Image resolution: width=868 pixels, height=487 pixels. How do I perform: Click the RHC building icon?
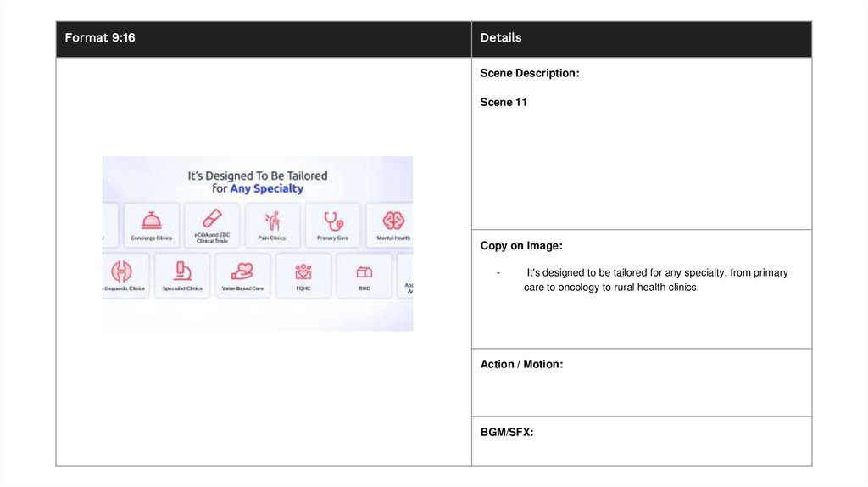(364, 271)
